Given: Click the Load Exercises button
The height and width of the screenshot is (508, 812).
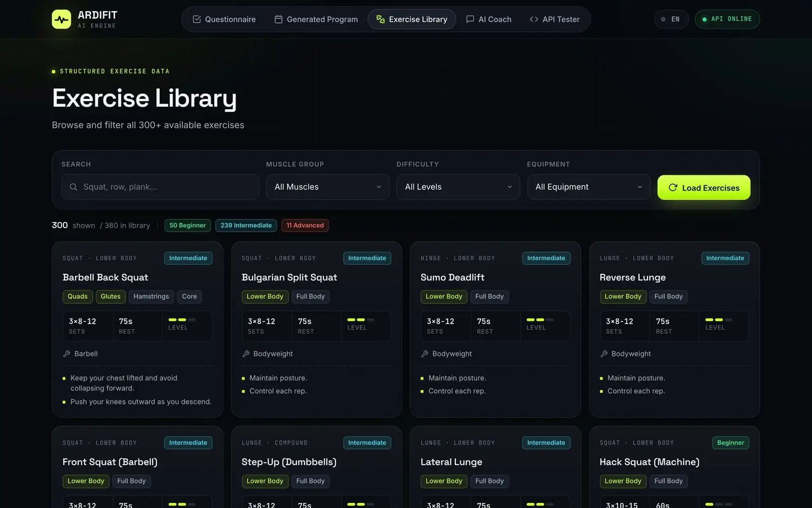Looking at the screenshot, I should pyautogui.click(x=704, y=187).
